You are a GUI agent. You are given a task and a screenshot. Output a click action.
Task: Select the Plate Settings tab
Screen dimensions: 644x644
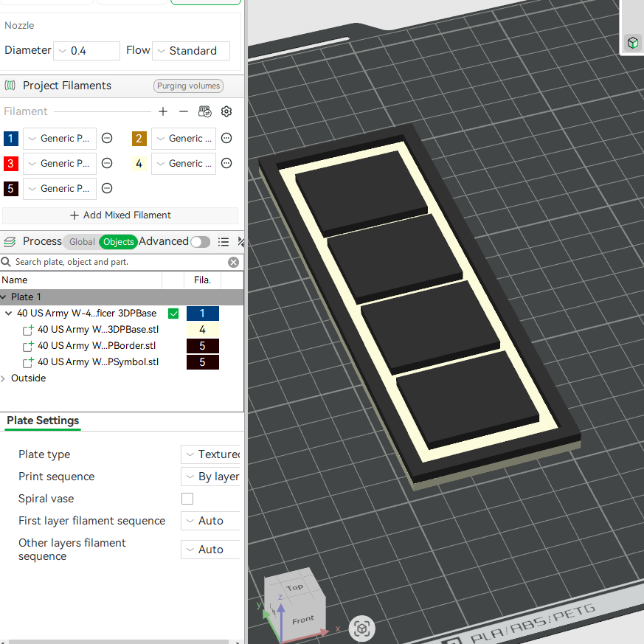point(43,420)
